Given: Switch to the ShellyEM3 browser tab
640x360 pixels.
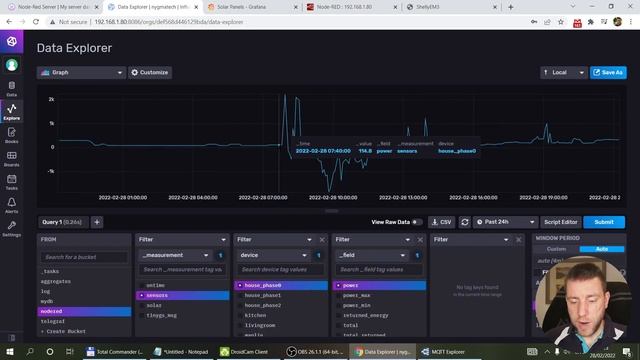Looking at the screenshot, I should coord(452,7).
